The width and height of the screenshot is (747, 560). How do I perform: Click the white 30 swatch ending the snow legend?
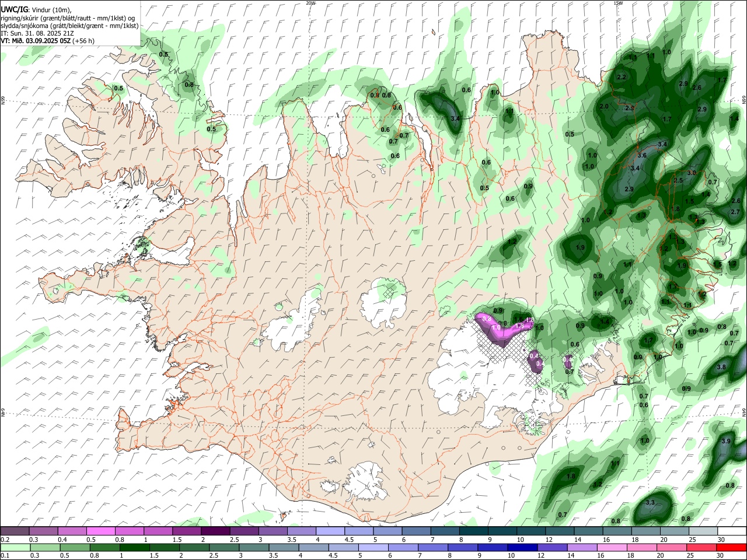coord(732,531)
